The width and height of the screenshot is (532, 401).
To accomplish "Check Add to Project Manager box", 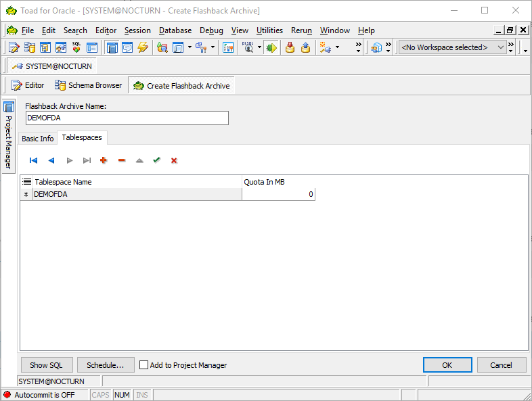I will point(144,364).
